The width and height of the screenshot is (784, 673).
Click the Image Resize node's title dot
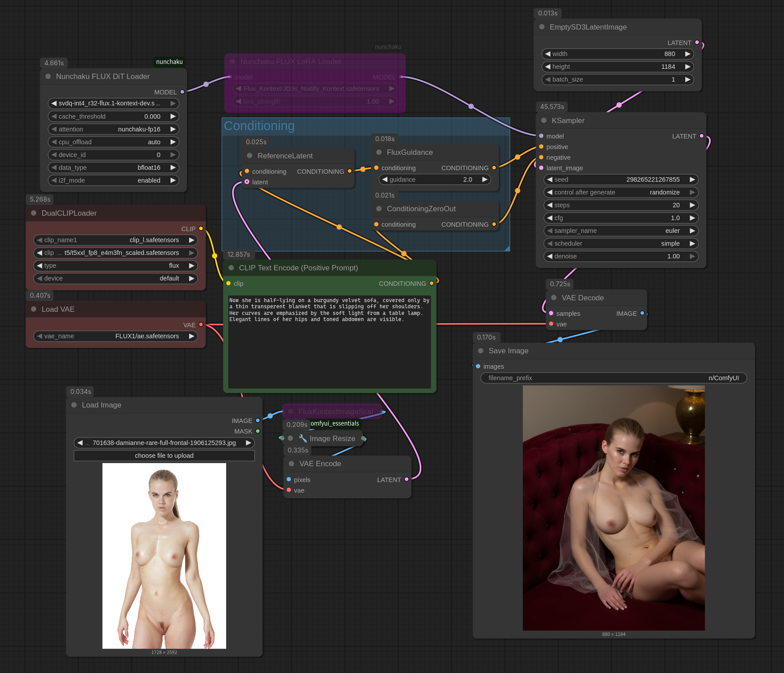(x=290, y=438)
